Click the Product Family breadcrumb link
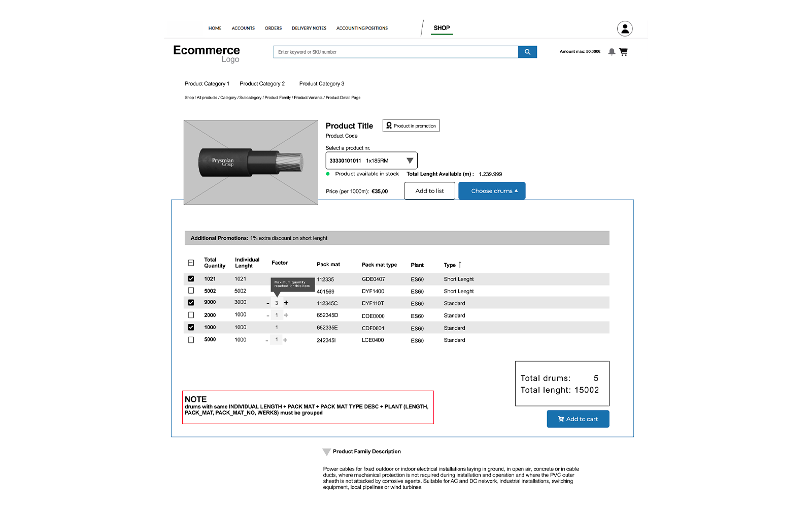The image size is (812, 508). pos(278,98)
